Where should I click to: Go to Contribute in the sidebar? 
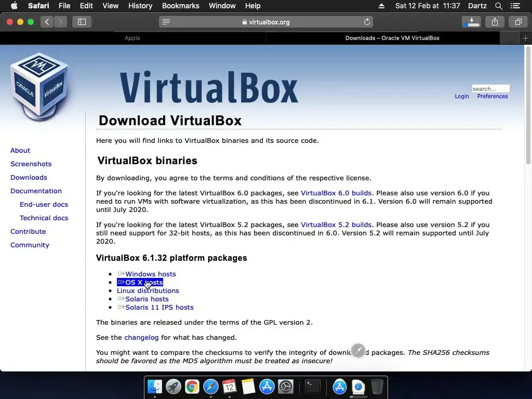point(28,231)
